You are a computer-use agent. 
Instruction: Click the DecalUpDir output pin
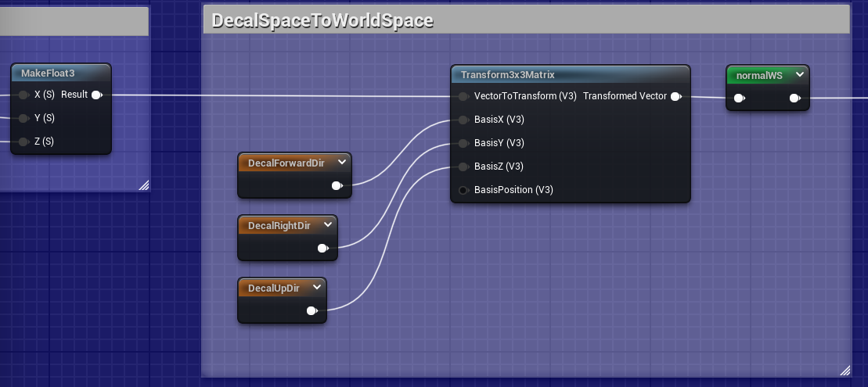[x=312, y=310]
